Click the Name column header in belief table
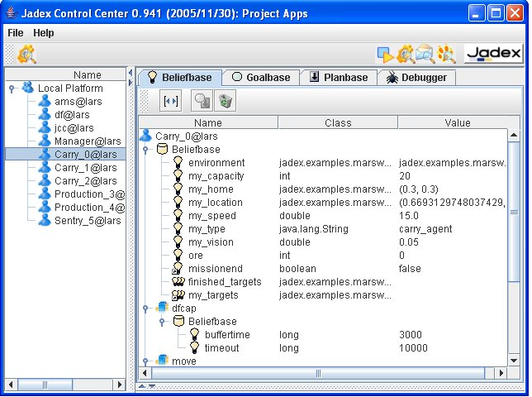The width and height of the screenshot is (532, 397). [x=208, y=122]
